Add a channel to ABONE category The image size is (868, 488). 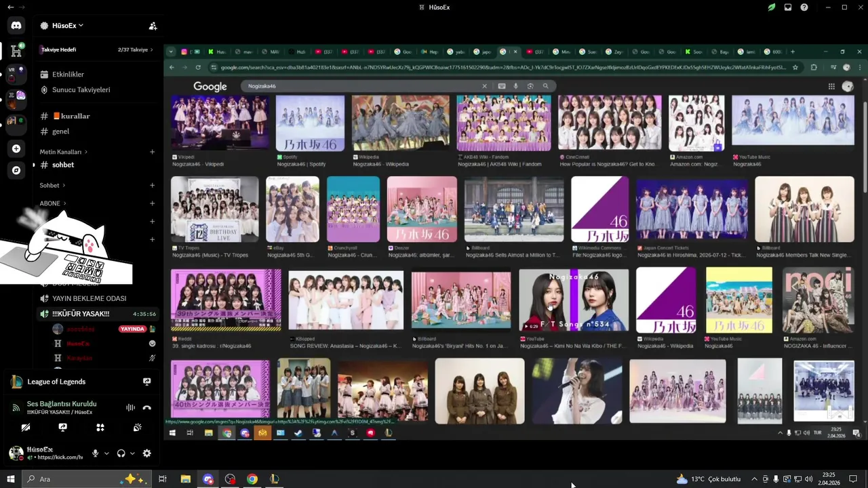pyautogui.click(x=152, y=203)
